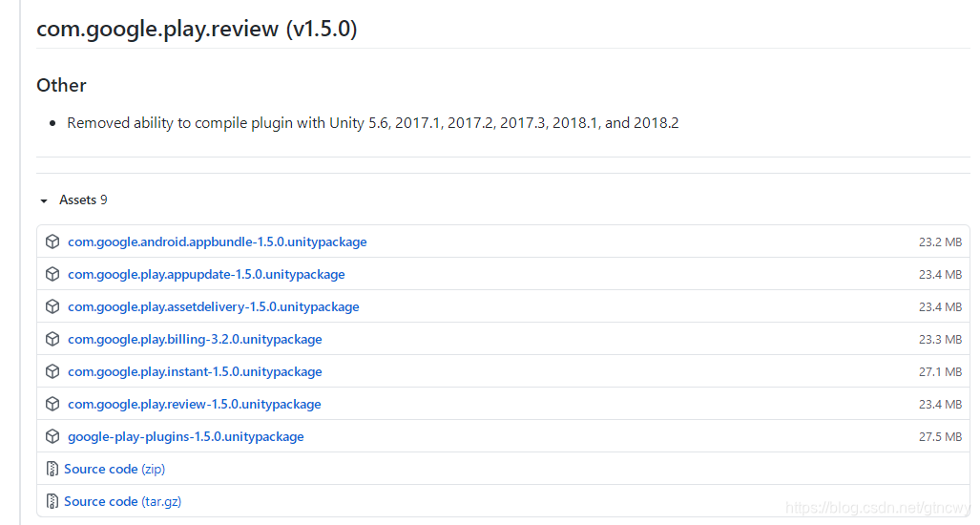Click the com.google.play.review (v1.5.0) heading
This screenshot has height=525, width=980.
click(197, 29)
